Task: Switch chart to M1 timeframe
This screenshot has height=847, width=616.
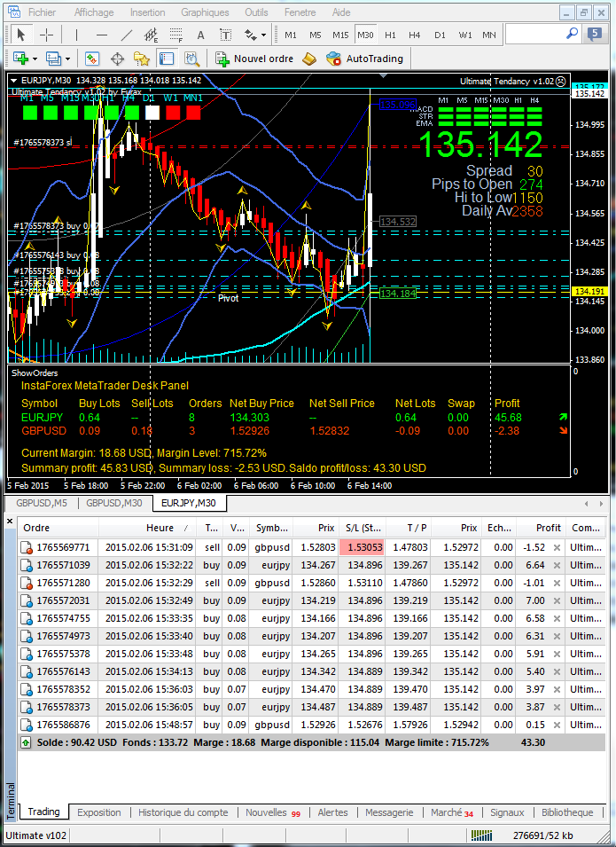Action: (291, 35)
